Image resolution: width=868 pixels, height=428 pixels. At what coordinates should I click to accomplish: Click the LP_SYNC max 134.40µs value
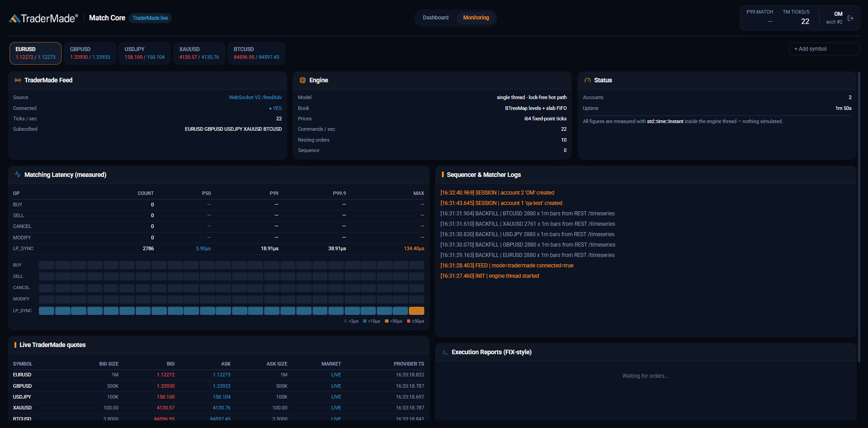click(x=414, y=248)
